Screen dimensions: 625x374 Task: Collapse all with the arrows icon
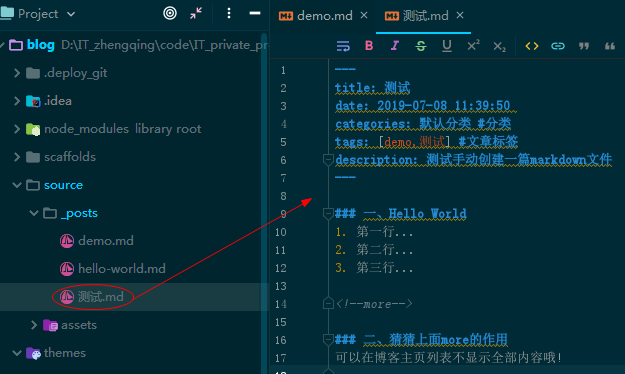tap(196, 14)
